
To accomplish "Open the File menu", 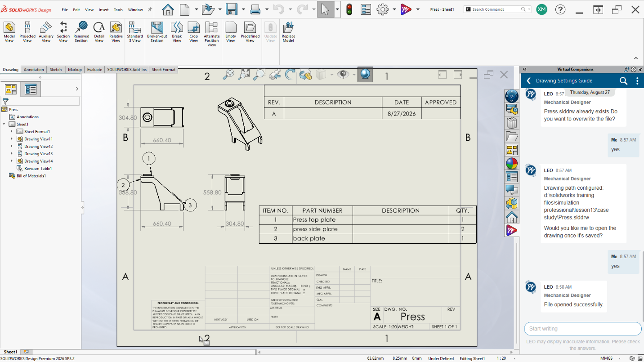I will [65, 9].
